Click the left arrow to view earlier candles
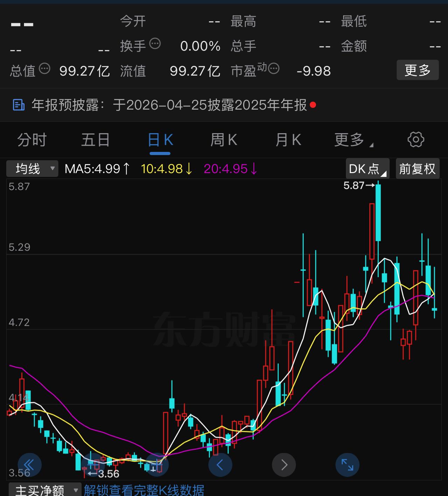This screenshot has width=448, height=496. pos(220,465)
